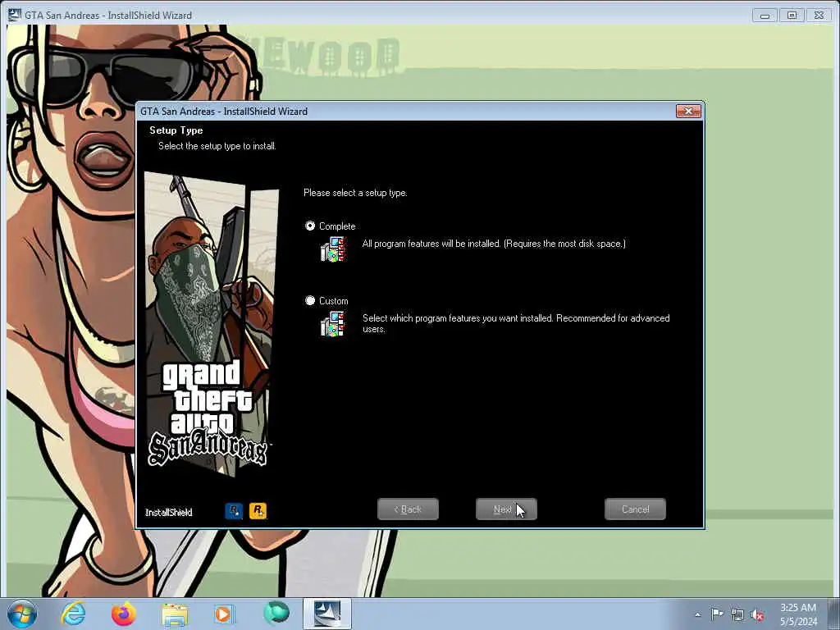This screenshot has width=840, height=630.
Task: Open Firefox from the taskbar
Action: coord(124,614)
